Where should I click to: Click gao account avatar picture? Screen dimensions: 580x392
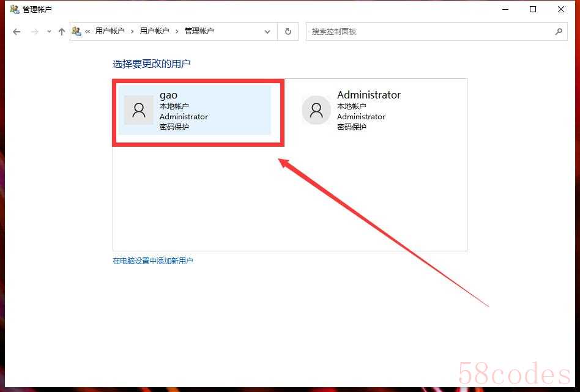(139, 110)
